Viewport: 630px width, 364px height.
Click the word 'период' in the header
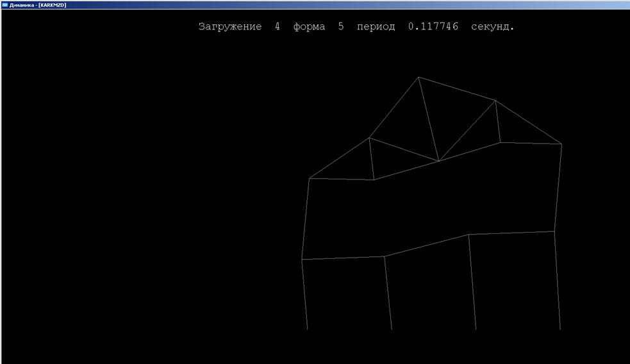click(x=376, y=27)
